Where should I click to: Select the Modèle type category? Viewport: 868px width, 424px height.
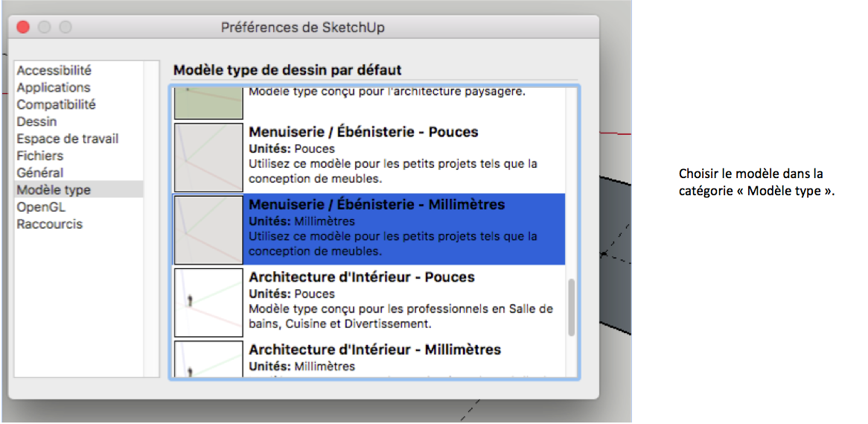[x=79, y=189]
